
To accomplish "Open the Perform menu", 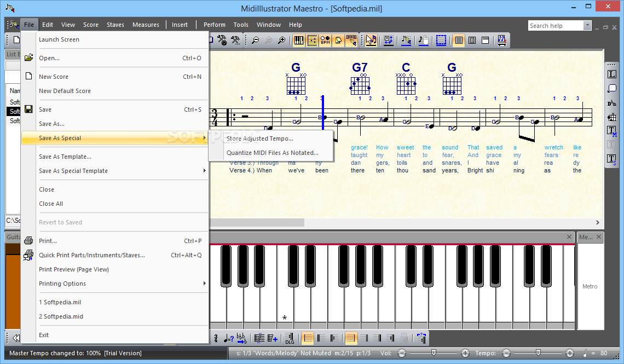I will pyautogui.click(x=215, y=25).
